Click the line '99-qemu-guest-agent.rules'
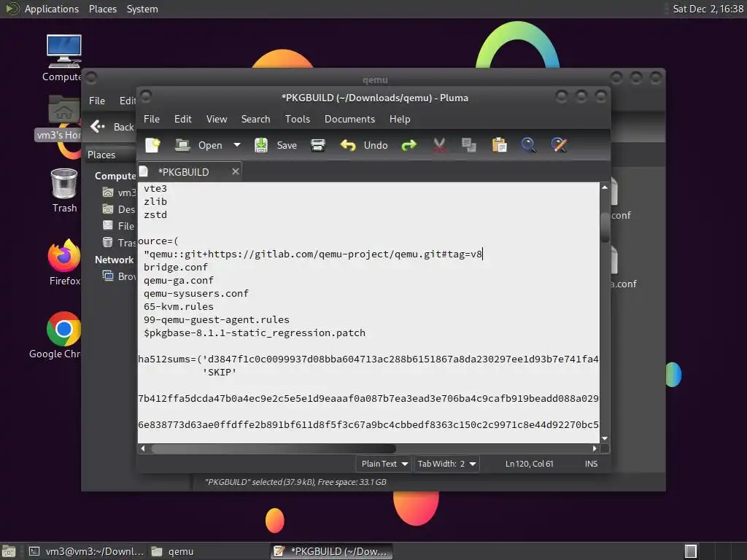 pos(217,319)
